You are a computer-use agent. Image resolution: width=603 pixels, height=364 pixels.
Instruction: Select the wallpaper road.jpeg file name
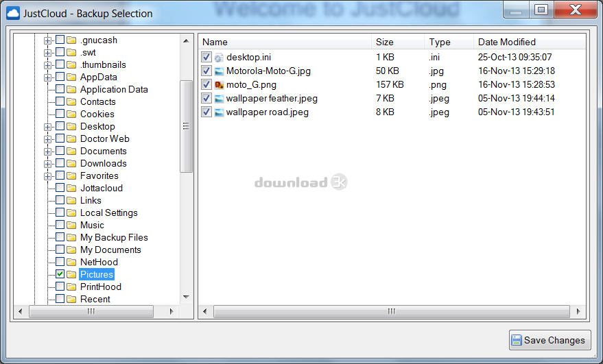click(x=268, y=112)
